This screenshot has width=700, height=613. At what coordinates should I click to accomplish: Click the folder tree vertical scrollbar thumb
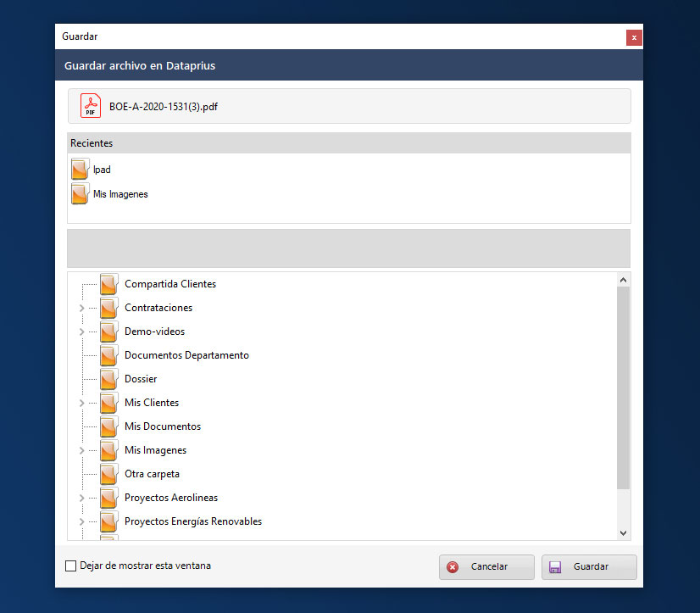click(623, 387)
